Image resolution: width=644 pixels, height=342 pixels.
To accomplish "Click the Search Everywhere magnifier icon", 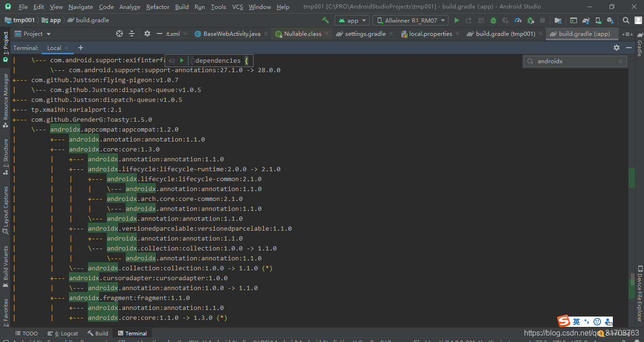I will (x=626, y=20).
